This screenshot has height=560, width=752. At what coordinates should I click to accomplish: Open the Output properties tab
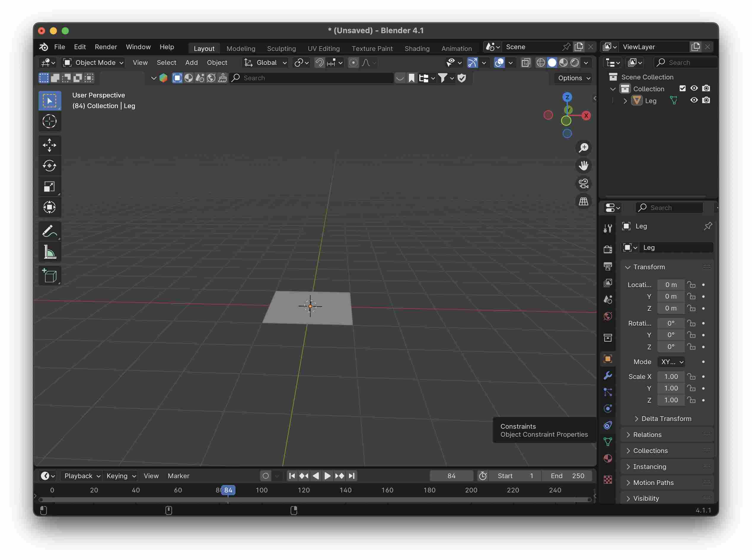pyautogui.click(x=608, y=266)
